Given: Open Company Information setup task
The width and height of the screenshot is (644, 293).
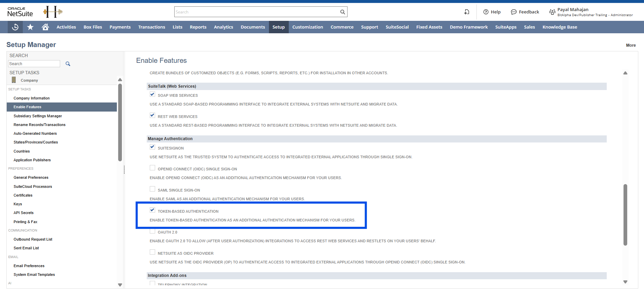Looking at the screenshot, I should (x=32, y=98).
